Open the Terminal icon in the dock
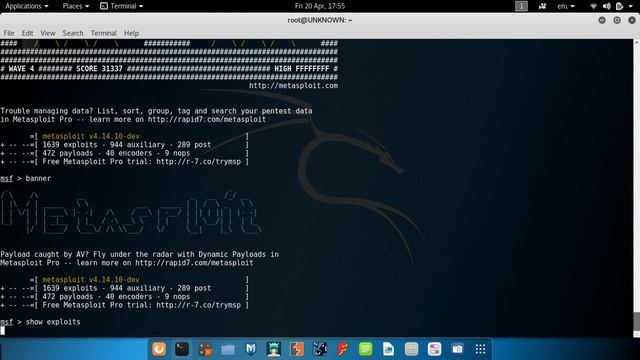 pyautogui.click(x=182, y=349)
